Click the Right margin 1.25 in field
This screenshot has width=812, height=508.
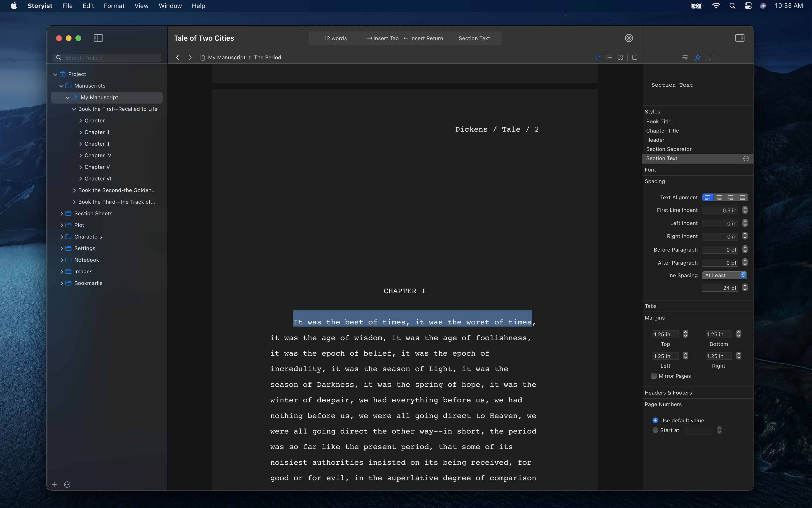pyautogui.click(x=718, y=356)
